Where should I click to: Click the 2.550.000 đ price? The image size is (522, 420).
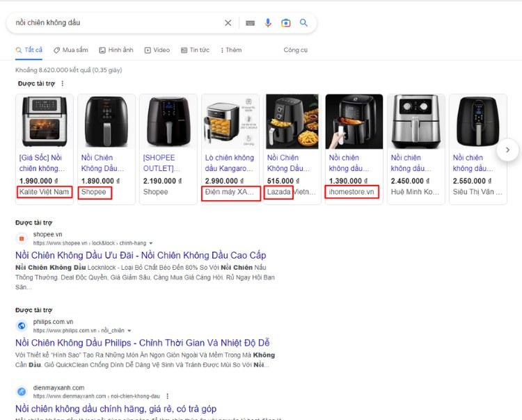pos(472,181)
